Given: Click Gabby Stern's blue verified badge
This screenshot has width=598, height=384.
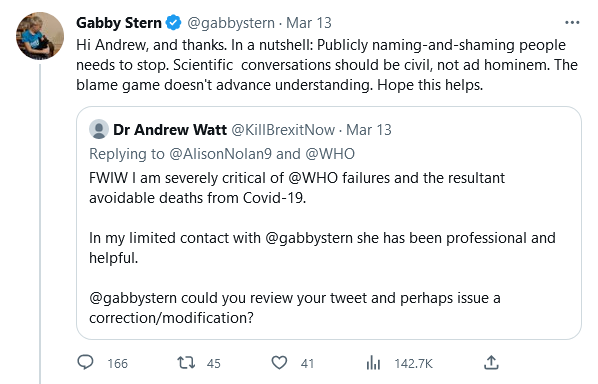Looking at the screenshot, I should pos(174,23).
